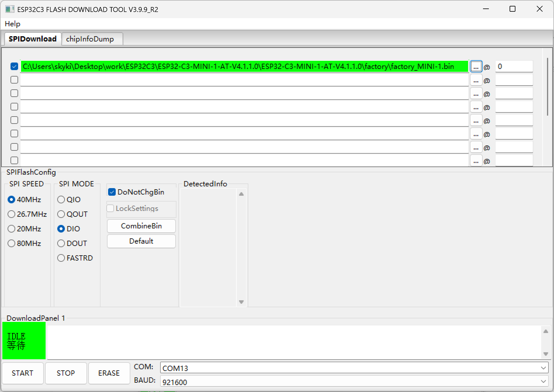Uncheck the factory_MINI-1.bin row checkbox

click(x=14, y=66)
